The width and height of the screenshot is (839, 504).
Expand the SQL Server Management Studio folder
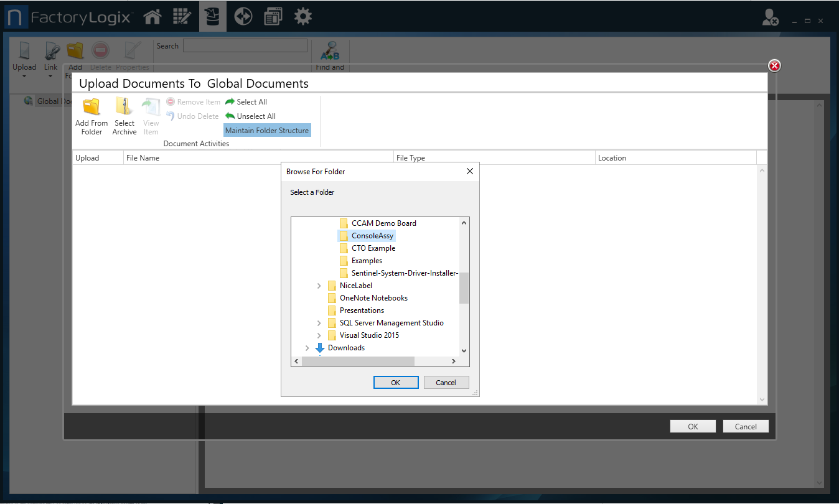[319, 322]
